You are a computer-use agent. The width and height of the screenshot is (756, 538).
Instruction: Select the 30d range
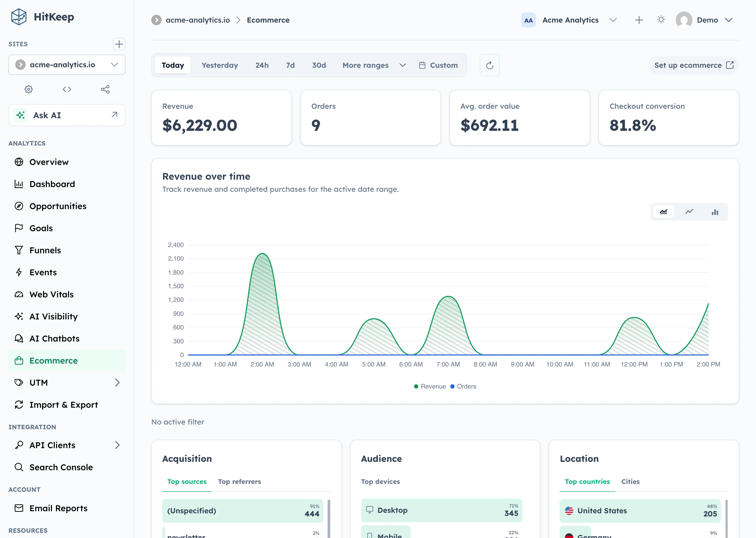pos(319,65)
